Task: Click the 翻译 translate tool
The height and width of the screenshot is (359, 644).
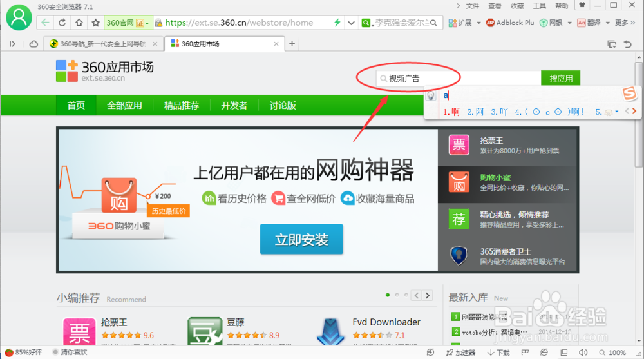Action: point(589,23)
